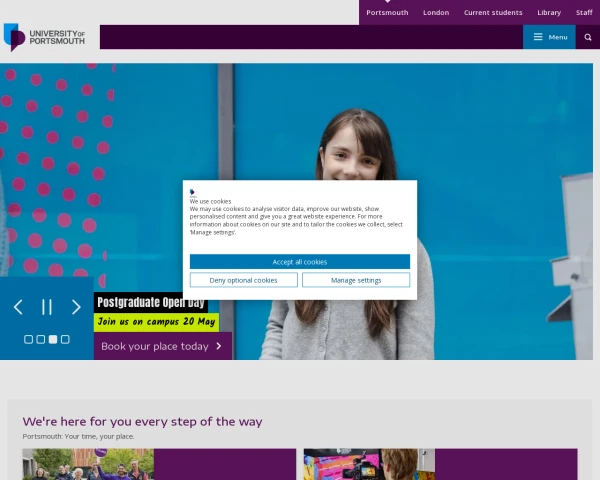Click the small logo in cookie dialog

point(192,193)
